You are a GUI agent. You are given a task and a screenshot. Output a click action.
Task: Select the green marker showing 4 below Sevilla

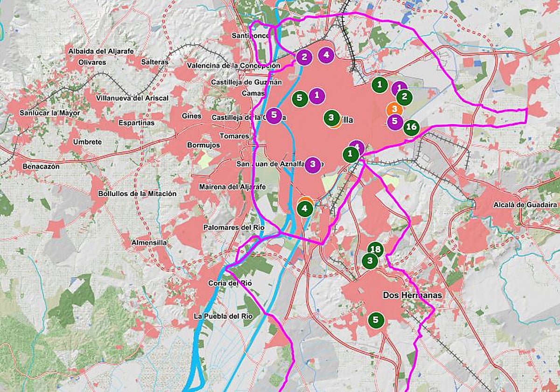pos(306,210)
